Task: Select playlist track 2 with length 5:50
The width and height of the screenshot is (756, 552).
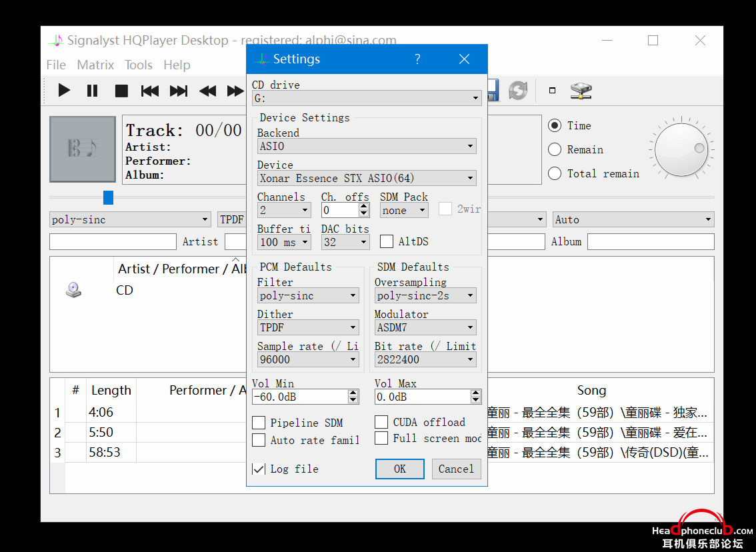Action: pos(382,433)
